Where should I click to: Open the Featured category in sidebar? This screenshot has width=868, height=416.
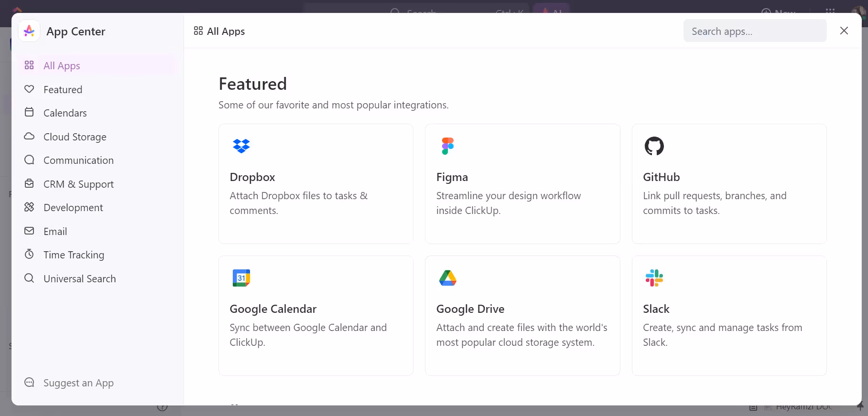point(63,89)
